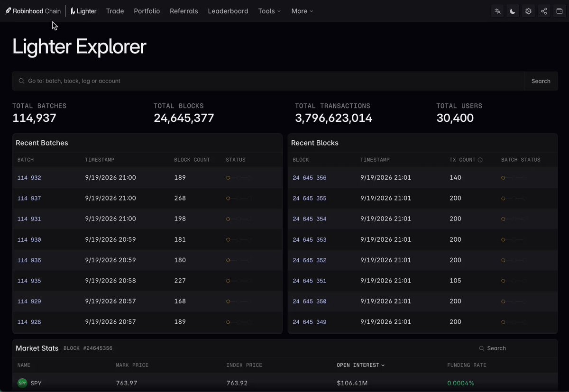Open the Portfolio page
569x392 pixels.
pos(147,11)
